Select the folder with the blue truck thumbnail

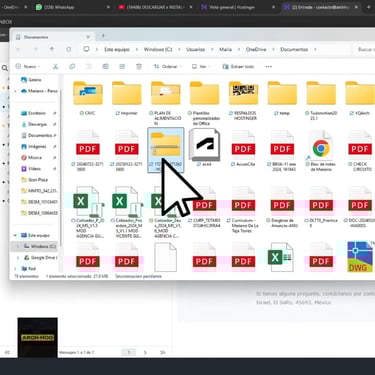[x=88, y=98]
